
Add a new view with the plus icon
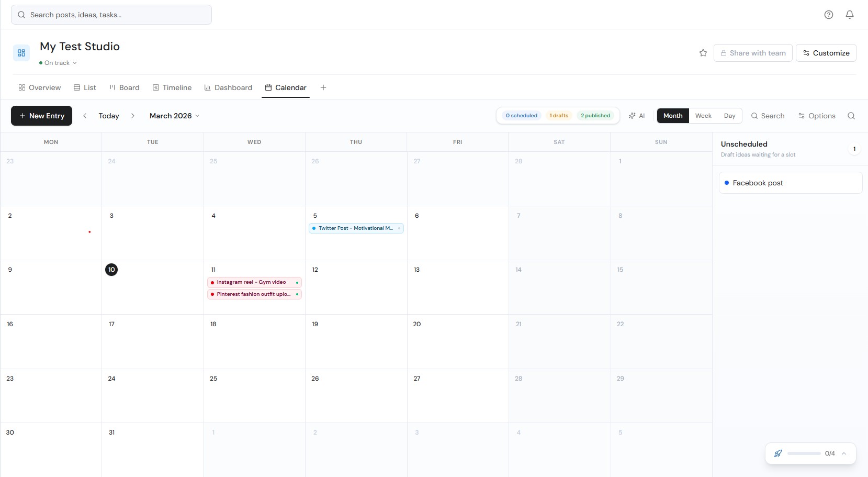click(x=323, y=87)
